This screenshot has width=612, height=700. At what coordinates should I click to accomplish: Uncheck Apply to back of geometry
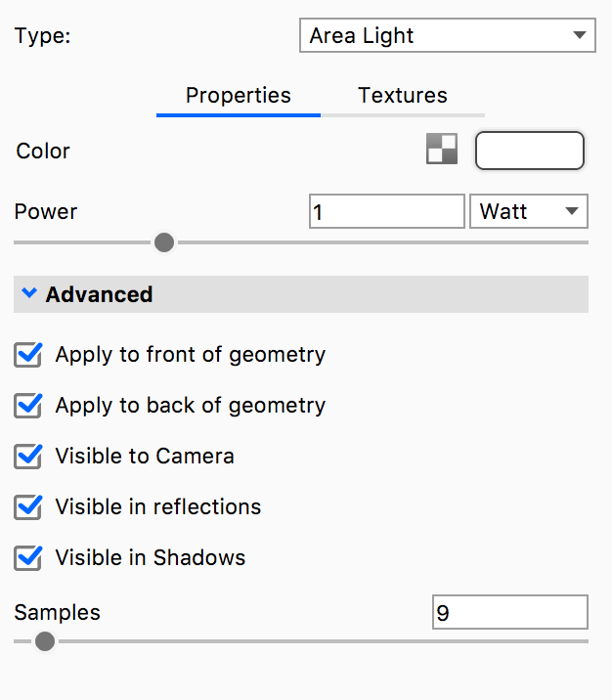28,406
